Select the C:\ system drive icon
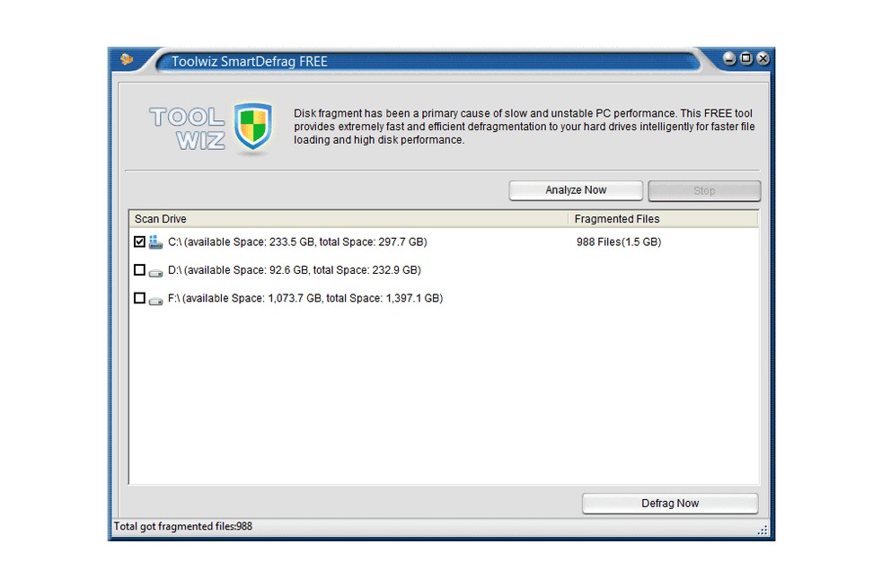This screenshot has width=882, height=588. [155, 242]
